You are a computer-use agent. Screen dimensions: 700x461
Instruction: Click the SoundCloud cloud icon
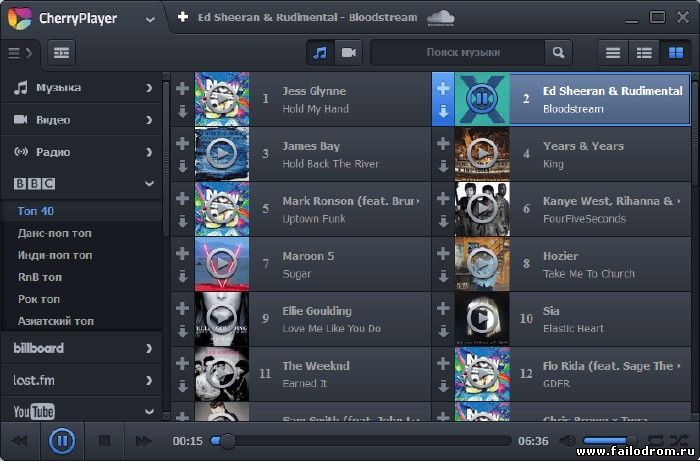pyautogui.click(x=441, y=18)
